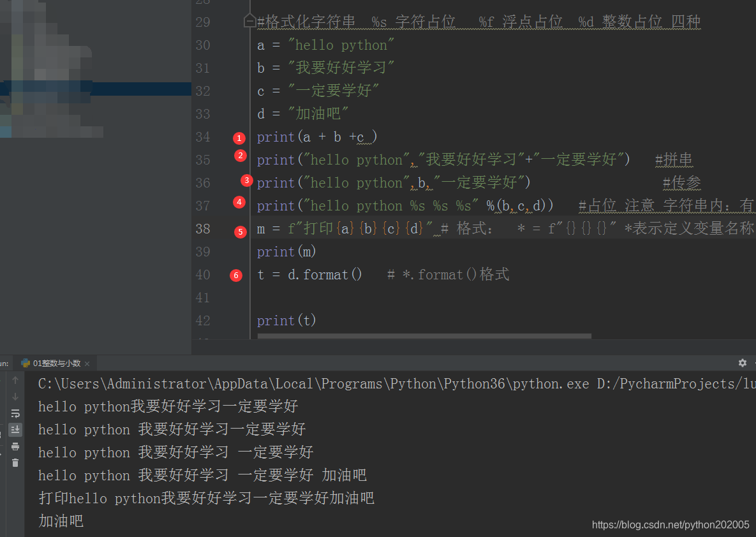The height and width of the screenshot is (537, 756).
Task: Click 'd.format()' on line 40
Action: pyautogui.click(x=325, y=275)
